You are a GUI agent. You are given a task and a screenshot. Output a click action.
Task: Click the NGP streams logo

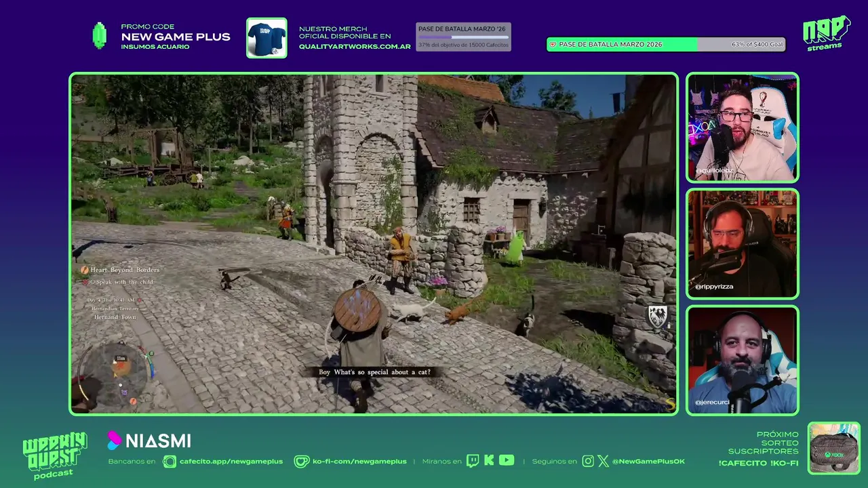tap(827, 33)
